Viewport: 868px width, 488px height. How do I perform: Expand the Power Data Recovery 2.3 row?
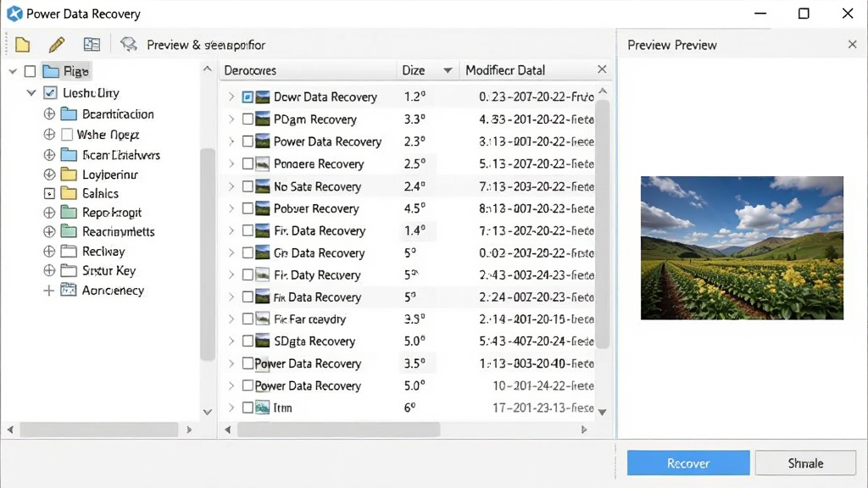click(x=231, y=141)
